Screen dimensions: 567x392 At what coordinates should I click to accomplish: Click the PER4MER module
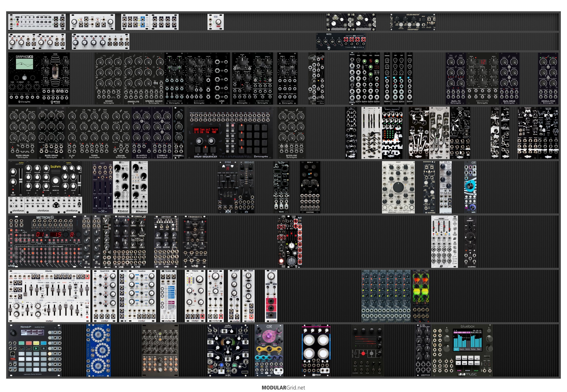click(x=316, y=351)
